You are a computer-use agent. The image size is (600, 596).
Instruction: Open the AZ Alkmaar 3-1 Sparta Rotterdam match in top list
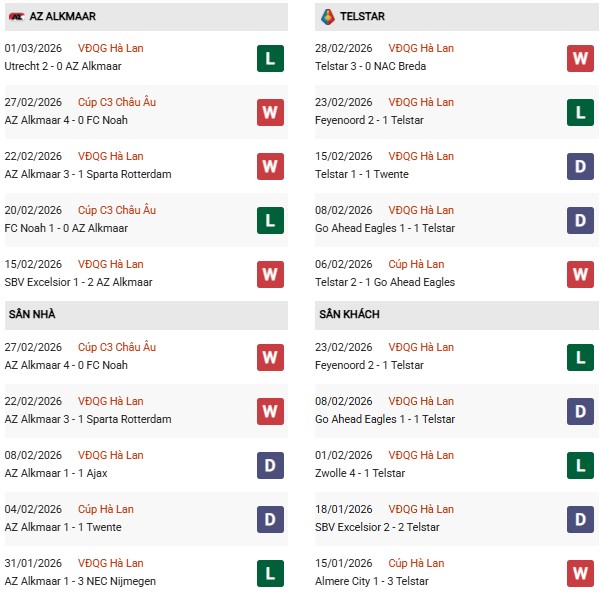[x=88, y=174]
